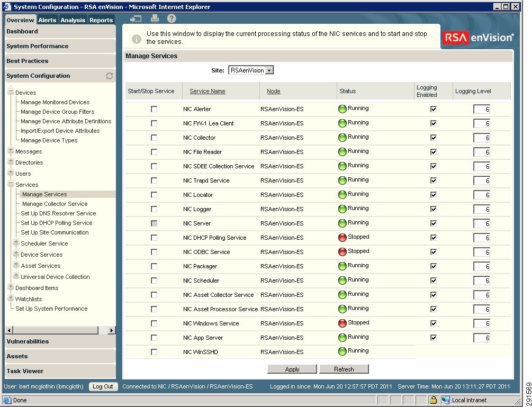Viewport: 532px width, 407px height.
Task: Expand the Scheduler Service node
Action: tap(16, 242)
